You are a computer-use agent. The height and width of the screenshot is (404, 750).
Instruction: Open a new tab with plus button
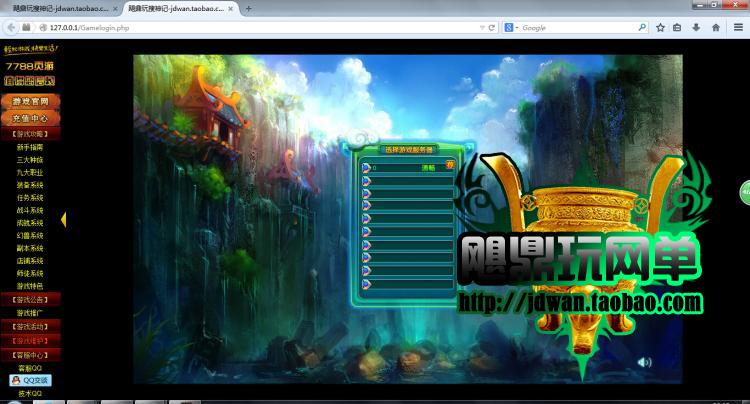click(248, 8)
